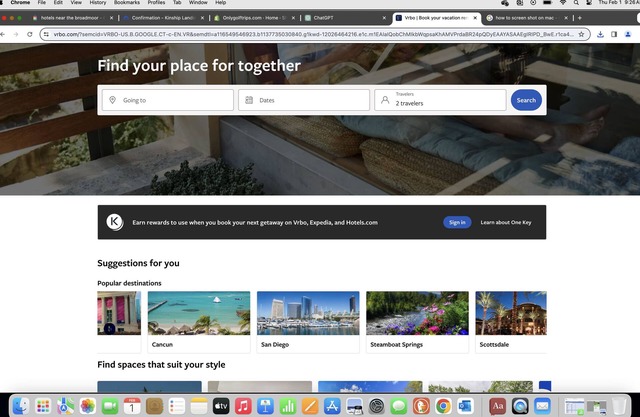This screenshot has width=640, height=417.
Task: Click the Learn about One Key link
Action: click(505, 222)
